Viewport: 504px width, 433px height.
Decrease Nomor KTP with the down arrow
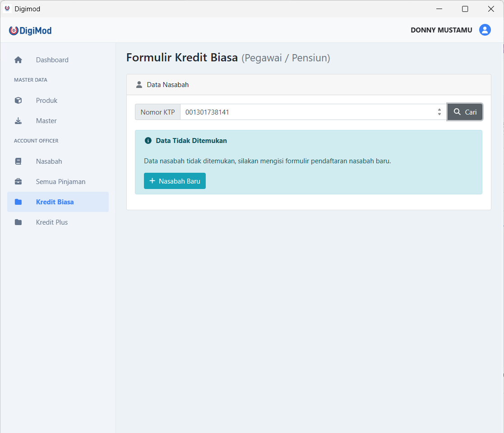click(x=439, y=114)
